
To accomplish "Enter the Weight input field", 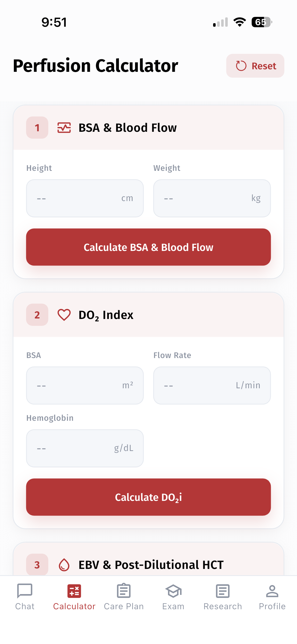I will (x=212, y=198).
